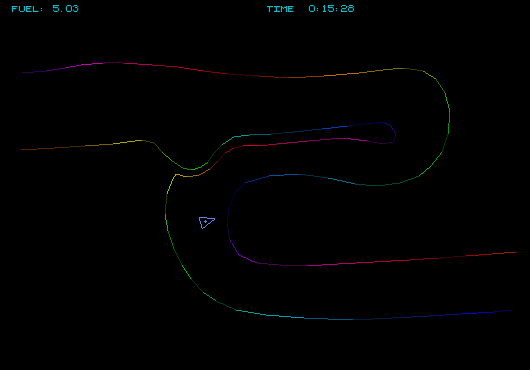Click the TIME 0:15:28 display

310,9
